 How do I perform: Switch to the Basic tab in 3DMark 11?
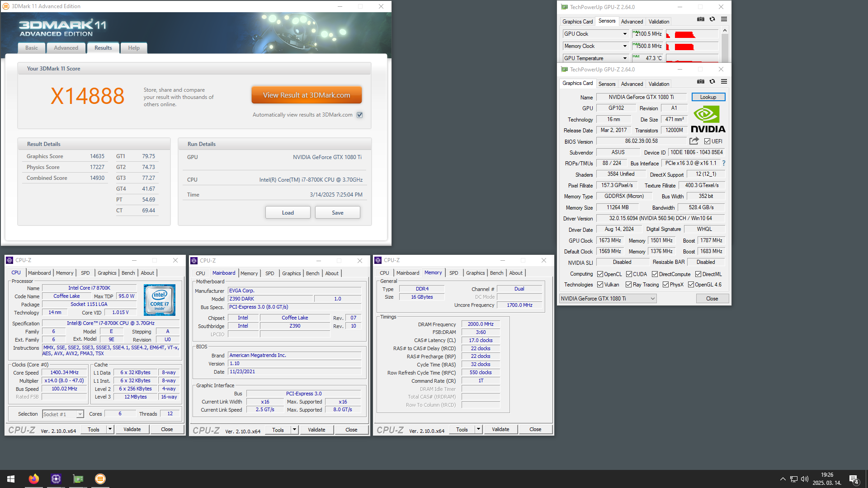[x=32, y=48]
